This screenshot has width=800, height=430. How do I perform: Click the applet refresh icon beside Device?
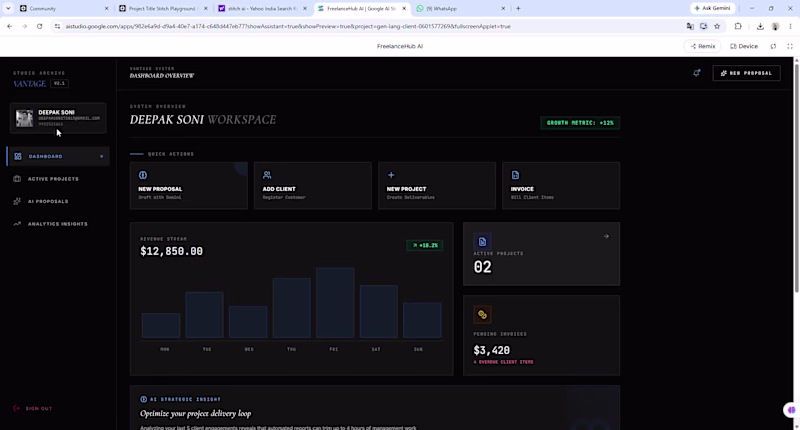773,46
